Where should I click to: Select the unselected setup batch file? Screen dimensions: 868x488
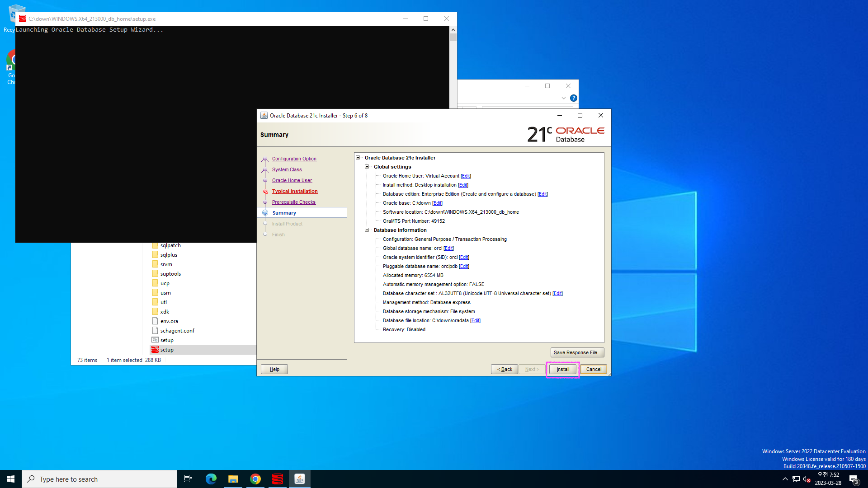pyautogui.click(x=167, y=340)
